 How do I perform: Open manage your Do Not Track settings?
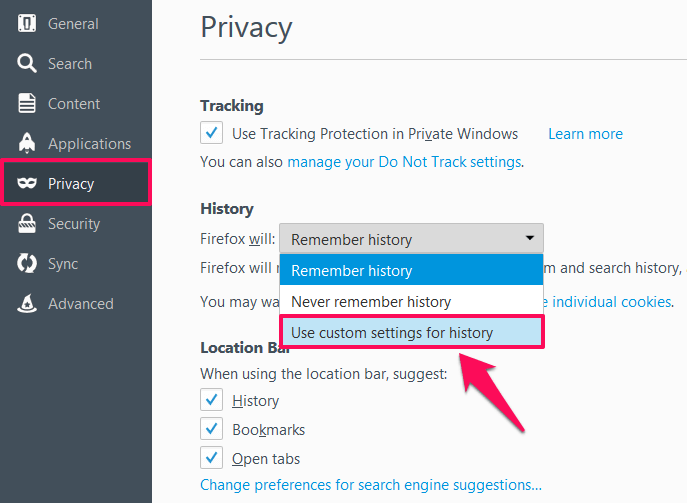click(404, 161)
